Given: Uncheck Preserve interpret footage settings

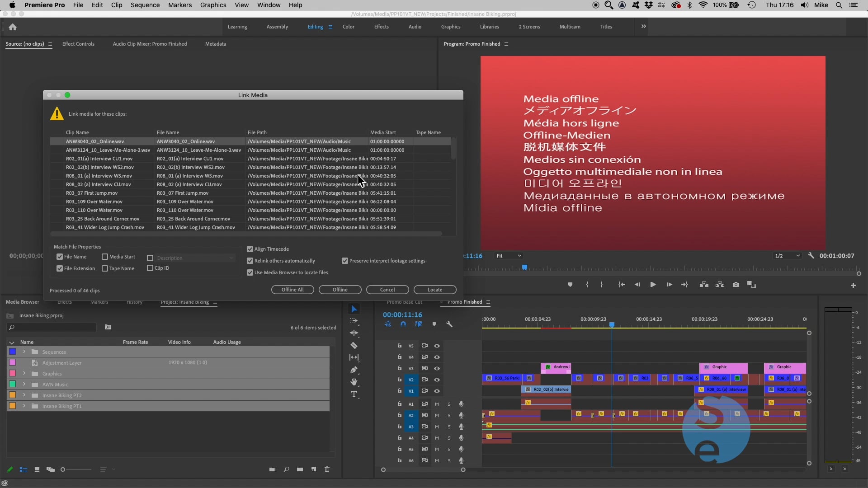Looking at the screenshot, I should pos(345,261).
